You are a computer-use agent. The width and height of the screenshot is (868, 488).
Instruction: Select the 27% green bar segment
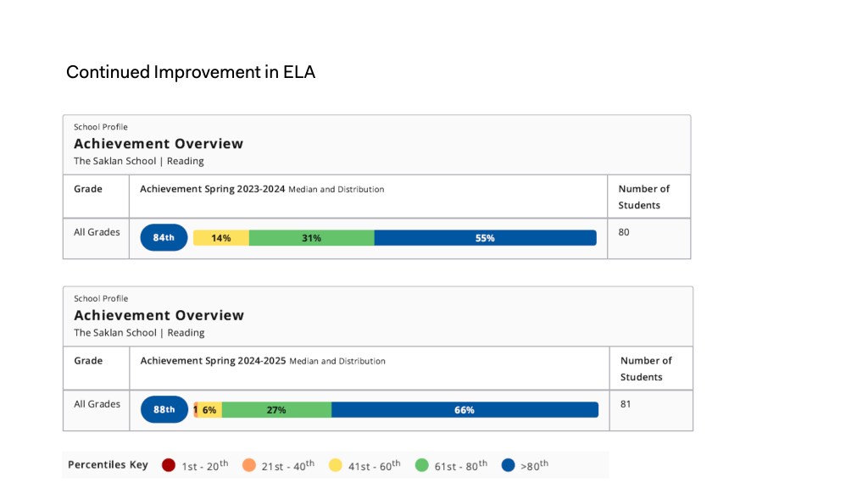pyautogui.click(x=276, y=410)
